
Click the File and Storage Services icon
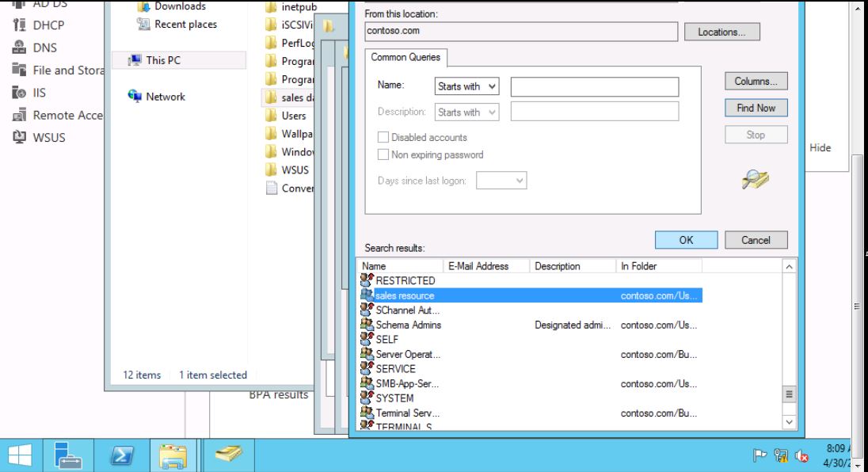tap(19, 70)
